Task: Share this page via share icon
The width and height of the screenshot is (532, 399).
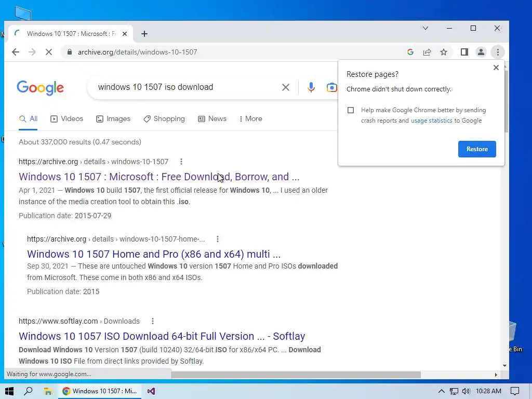Action: point(427,52)
